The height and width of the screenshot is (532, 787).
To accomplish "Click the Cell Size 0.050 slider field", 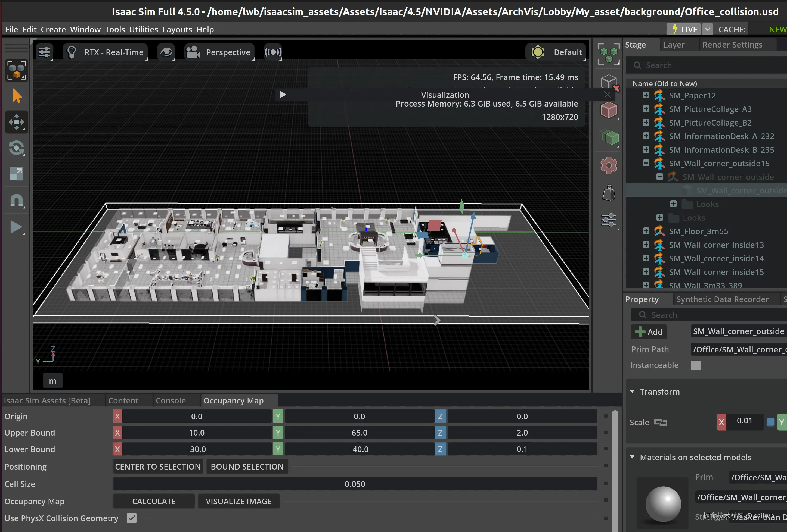I will (355, 484).
